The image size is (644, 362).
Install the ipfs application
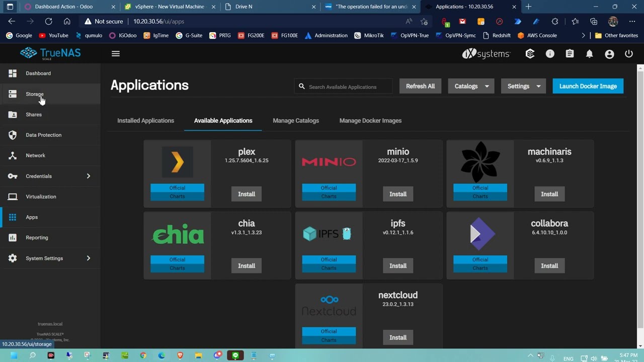pyautogui.click(x=398, y=266)
